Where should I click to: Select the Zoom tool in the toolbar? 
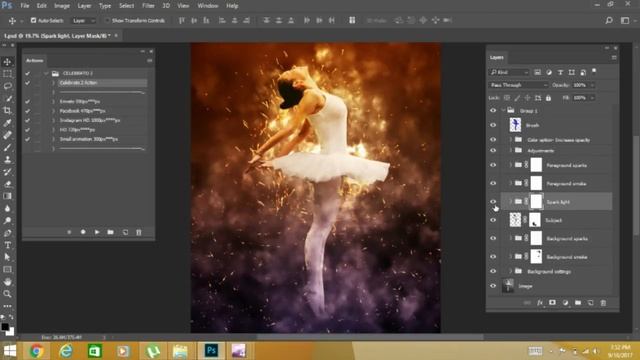point(7,294)
